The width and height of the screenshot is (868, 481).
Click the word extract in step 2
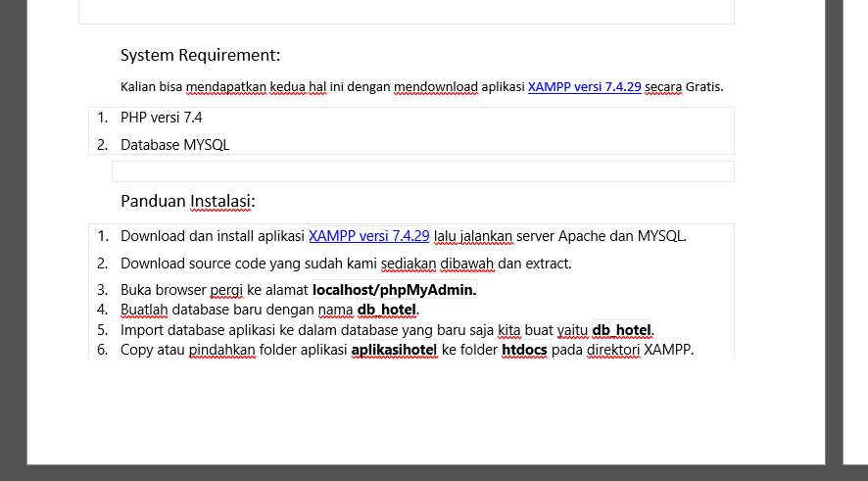pyautogui.click(x=548, y=263)
